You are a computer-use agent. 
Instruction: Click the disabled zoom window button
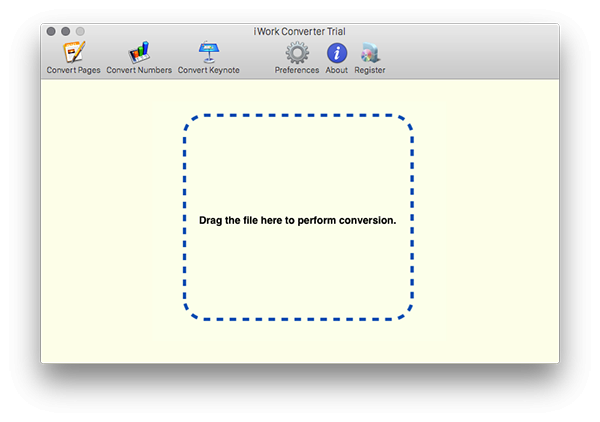(x=80, y=31)
